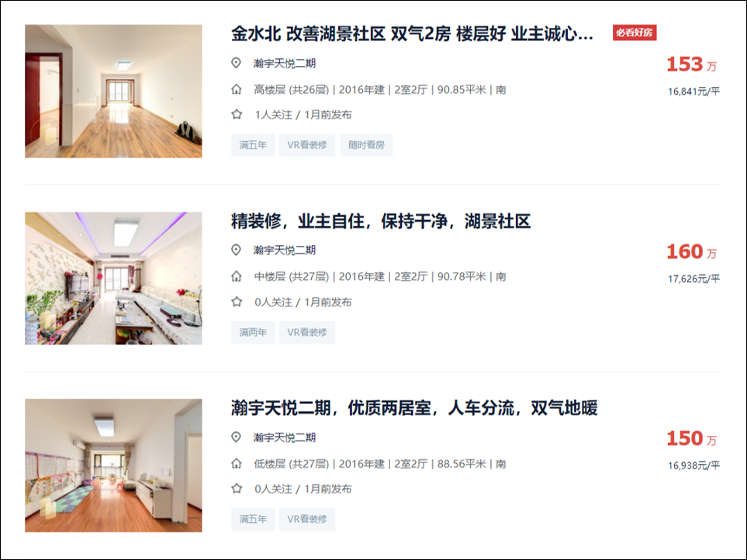
Task: Click the 满两年 tag
Action: click(x=253, y=333)
